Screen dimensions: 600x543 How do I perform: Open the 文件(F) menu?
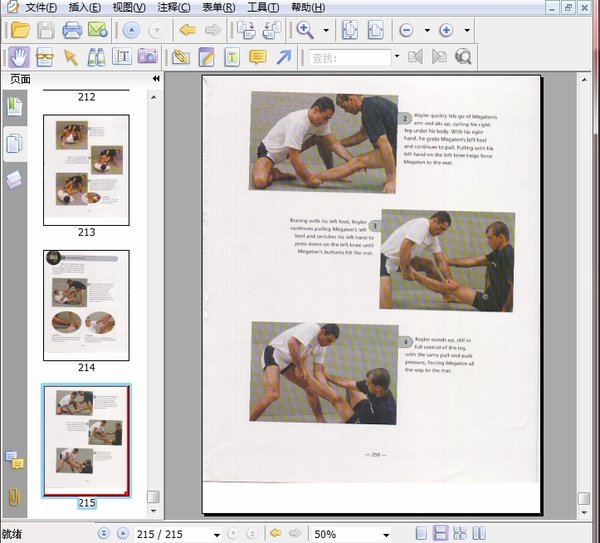click(x=40, y=8)
